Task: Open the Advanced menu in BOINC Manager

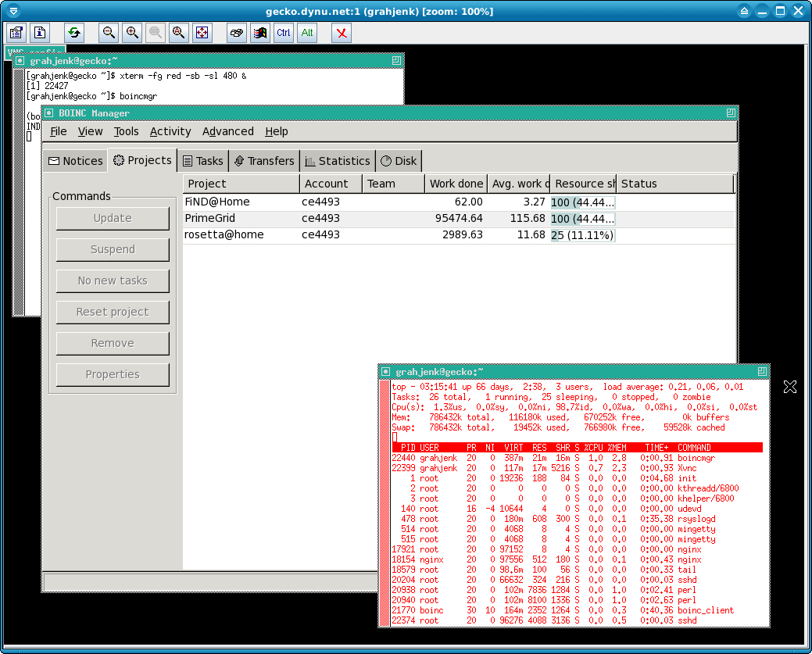Action: [228, 131]
